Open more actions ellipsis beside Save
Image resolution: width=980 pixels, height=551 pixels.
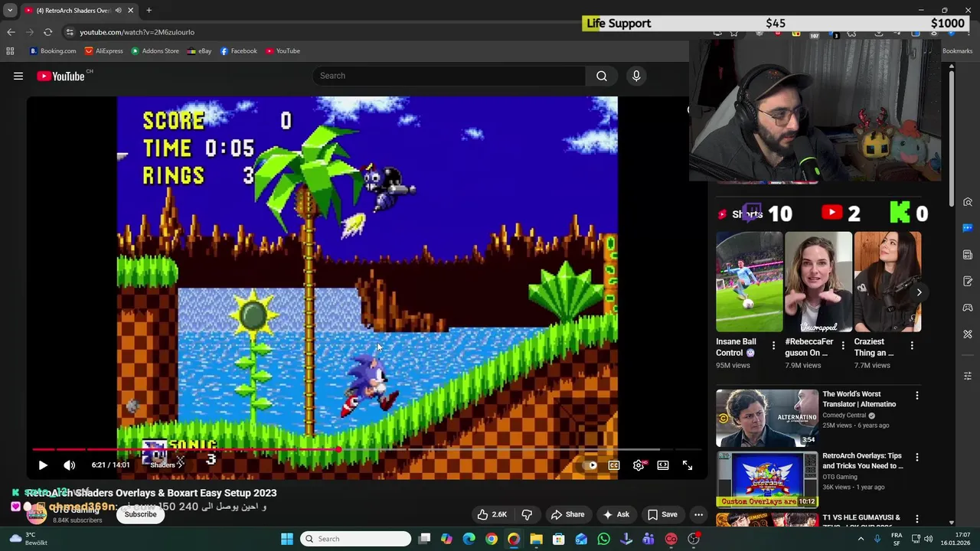698,515
